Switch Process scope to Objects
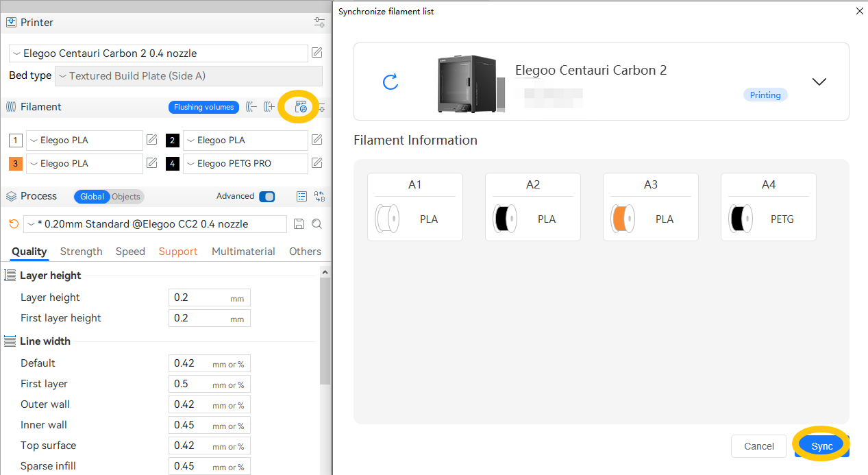The width and height of the screenshot is (868, 475). 126,197
